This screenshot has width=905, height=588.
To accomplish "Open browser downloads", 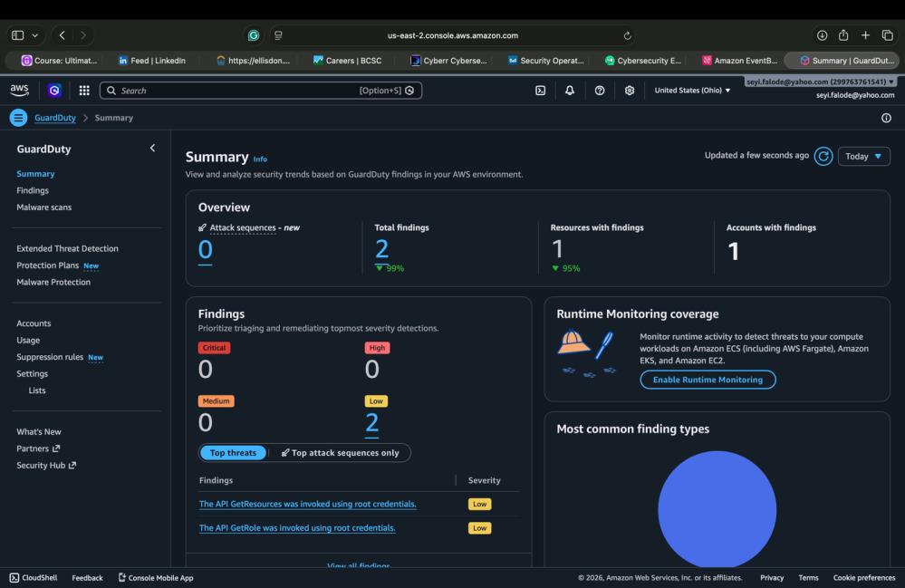I will click(x=822, y=35).
